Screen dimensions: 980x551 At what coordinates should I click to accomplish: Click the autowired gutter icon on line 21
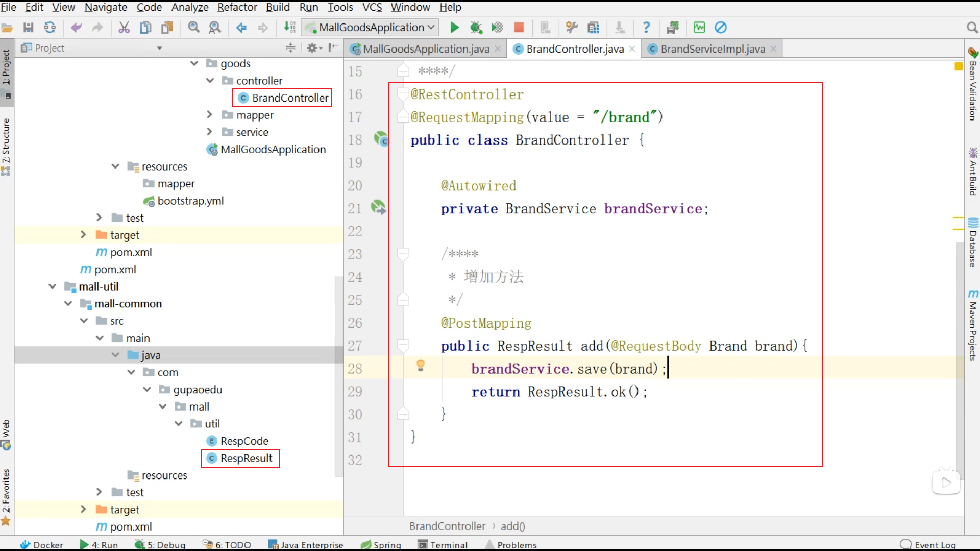(378, 207)
